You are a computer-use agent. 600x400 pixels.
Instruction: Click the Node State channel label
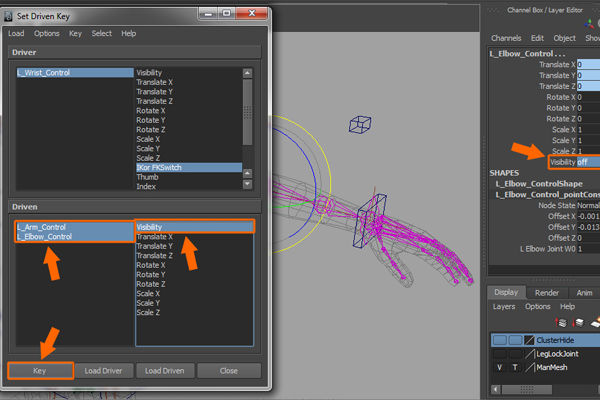coord(557,206)
